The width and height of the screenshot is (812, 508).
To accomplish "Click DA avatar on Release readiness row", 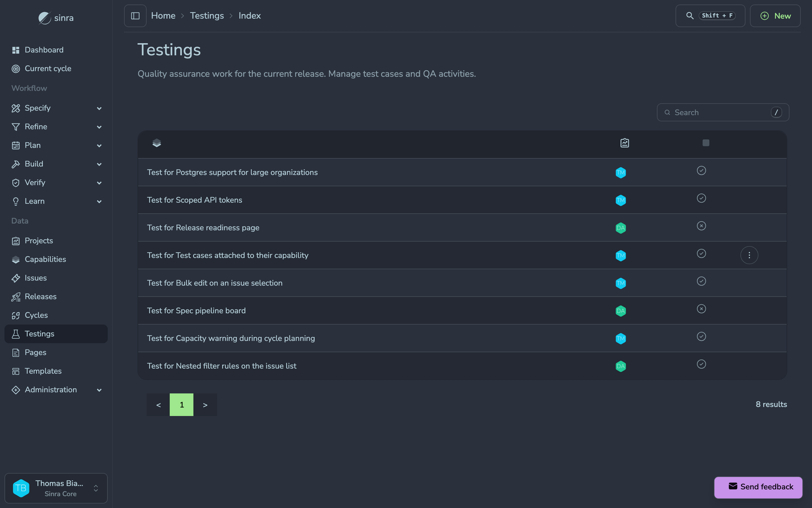I will (621, 228).
